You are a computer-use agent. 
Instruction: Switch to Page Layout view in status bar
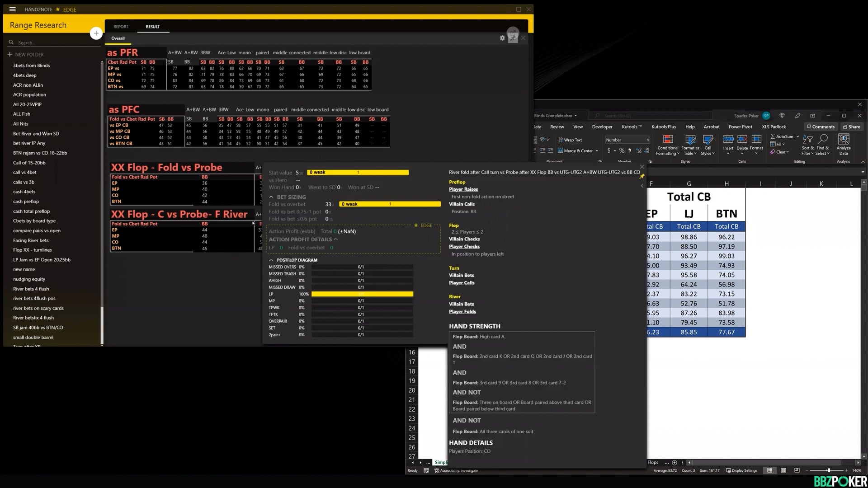click(783, 470)
